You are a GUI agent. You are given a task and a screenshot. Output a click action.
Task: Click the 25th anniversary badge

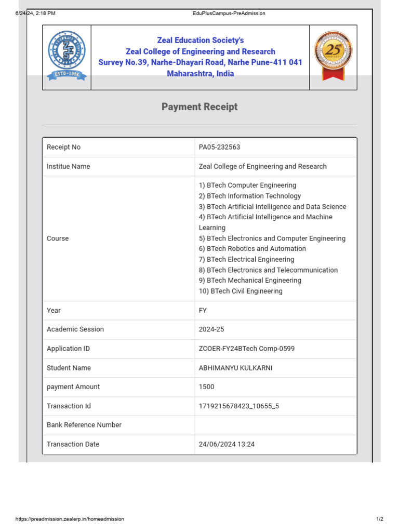[x=333, y=56]
